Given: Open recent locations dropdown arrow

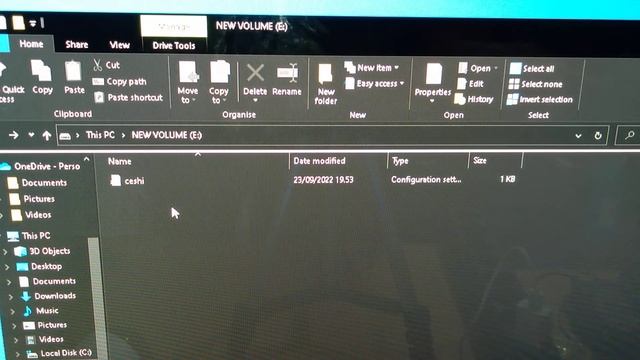Looking at the screenshot, I should pyautogui.click(x=31, y=135).
